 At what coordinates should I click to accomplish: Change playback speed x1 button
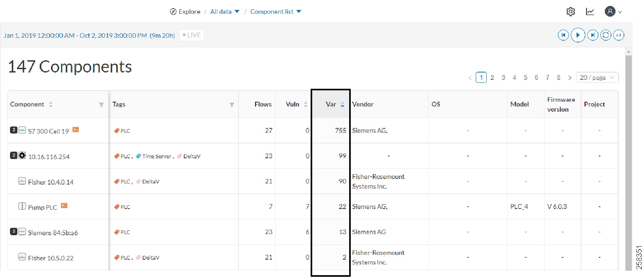tap(619, 35)
